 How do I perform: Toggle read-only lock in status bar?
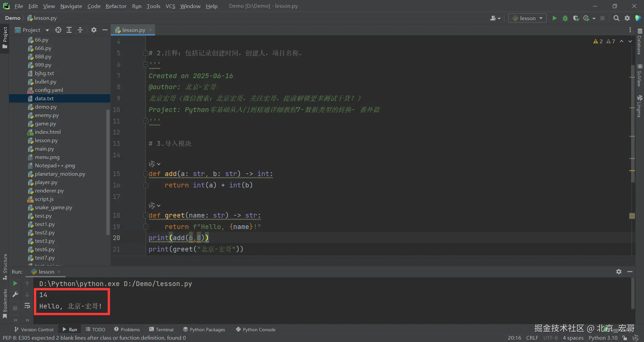(x=625, y=338)
